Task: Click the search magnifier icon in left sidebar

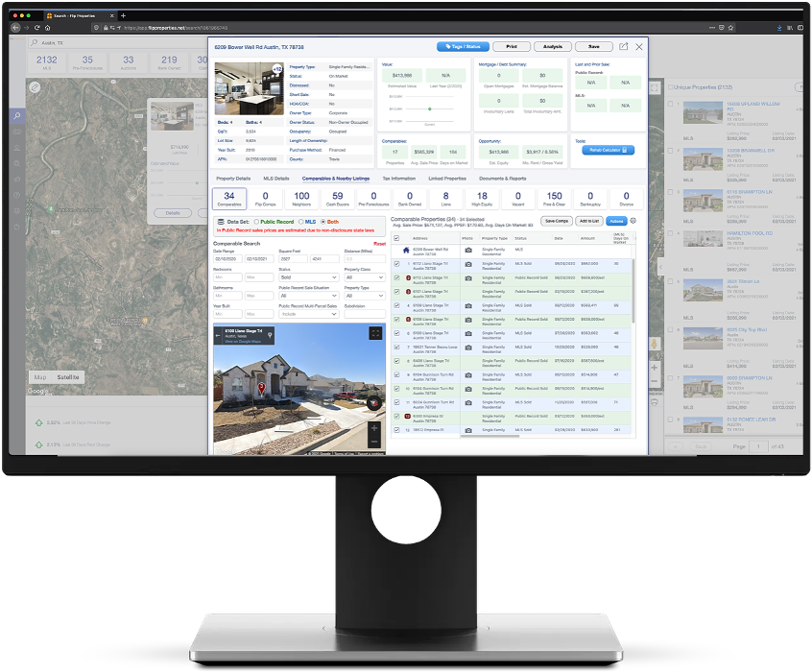Action: pos(17,115)
